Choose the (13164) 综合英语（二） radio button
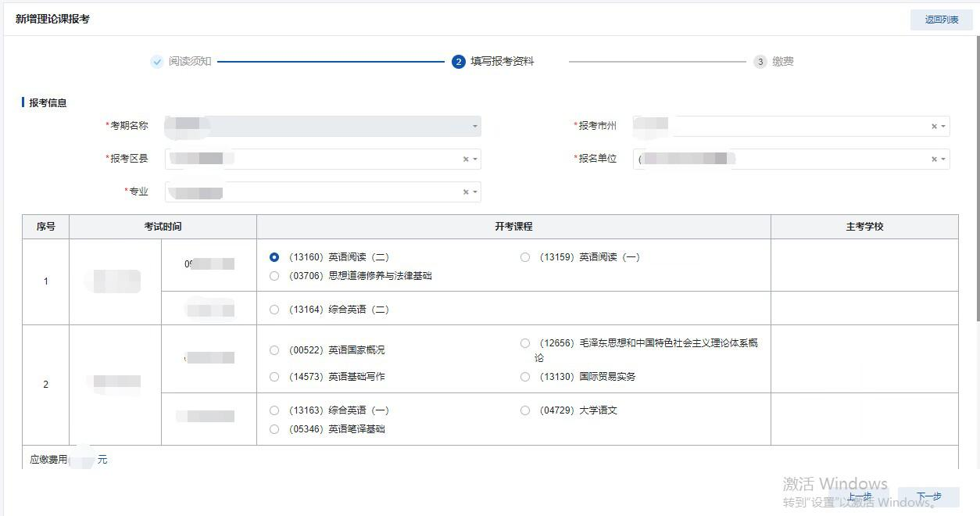This screenshot has width=980, height=516. pos(274,310)
